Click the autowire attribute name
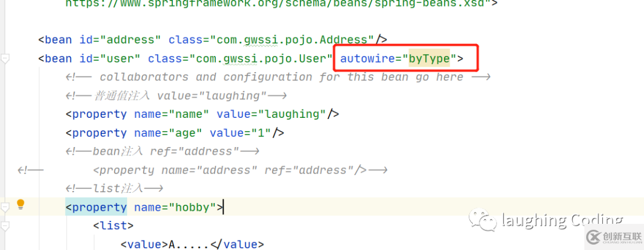Viewport: 644px width, 250px height. click(367, 58)
